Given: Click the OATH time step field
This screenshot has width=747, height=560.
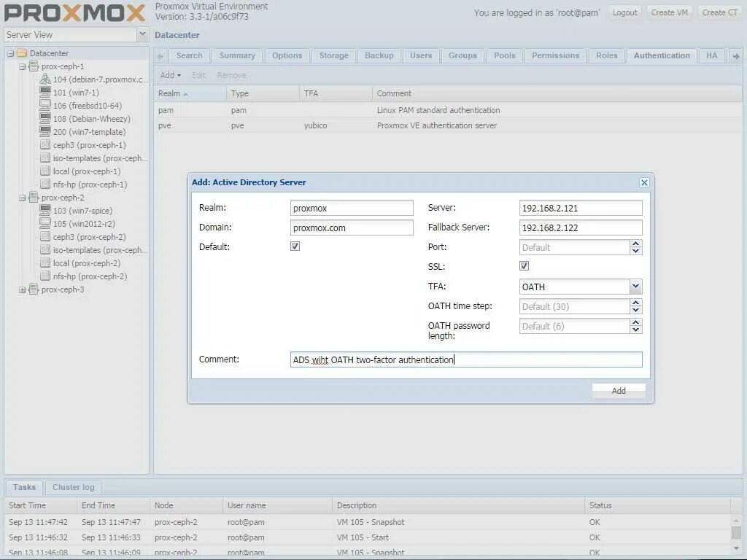Looking at the screenshot, I should pyautogui.click(x=574, y=307).
